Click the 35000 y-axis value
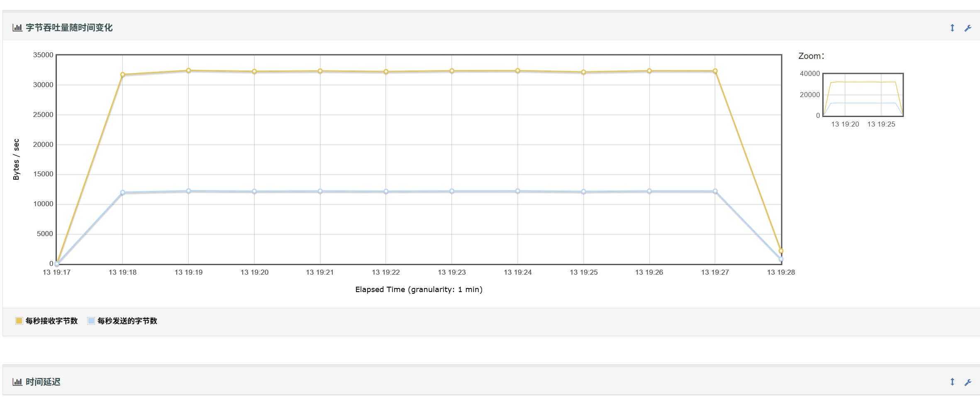This screenshot has width=980, height=412. click(x=43, y=55)
